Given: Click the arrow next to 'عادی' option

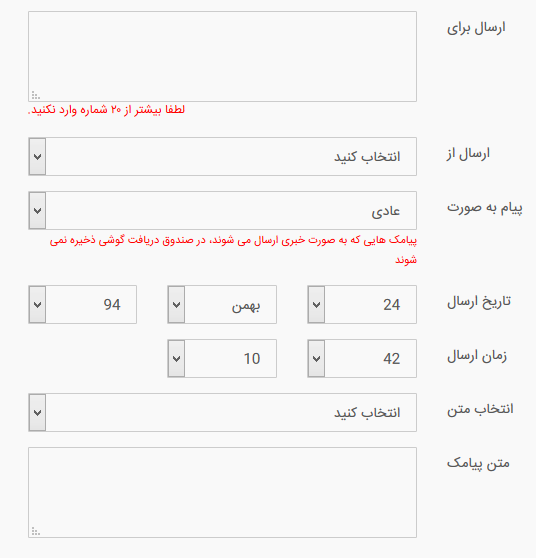Looking at the screenshot, I should click(x=37, y=211).
